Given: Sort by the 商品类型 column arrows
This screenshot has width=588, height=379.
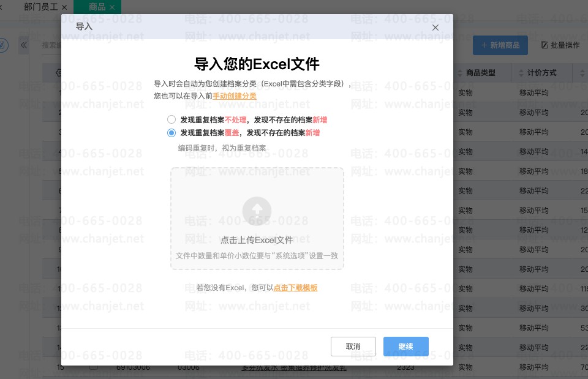Looking at the screenshot, I should click(x=460, y=73).
